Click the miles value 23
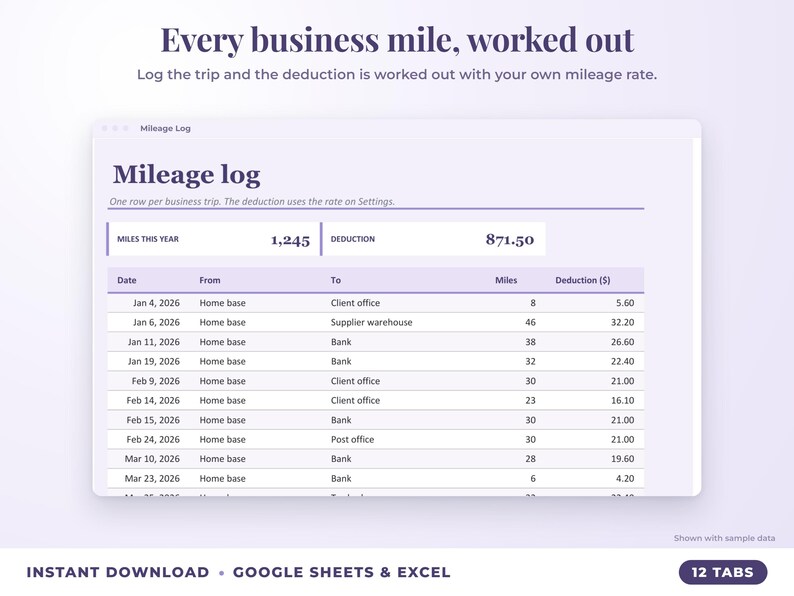The width and height of the screenshot is (794, 596). tap(530, 400)
